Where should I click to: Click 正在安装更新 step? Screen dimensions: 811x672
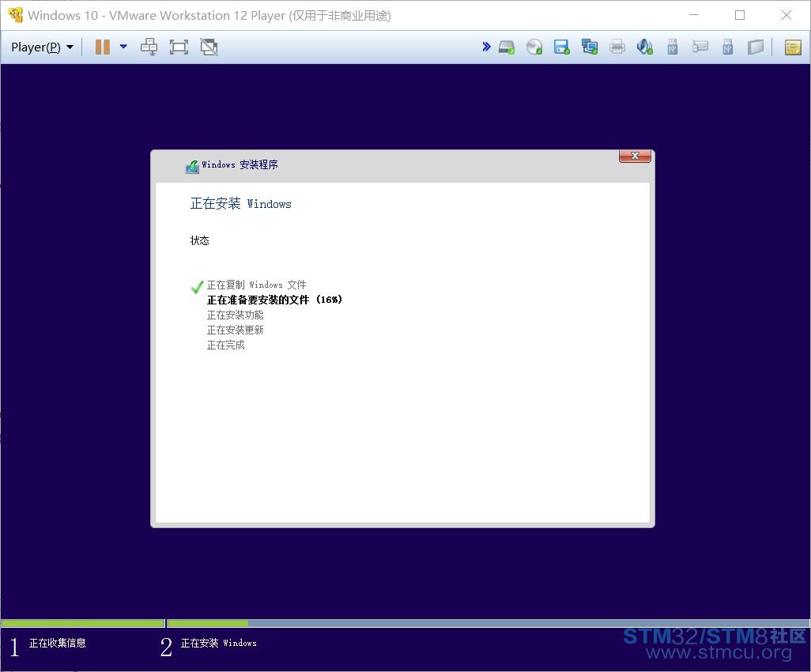236,330
